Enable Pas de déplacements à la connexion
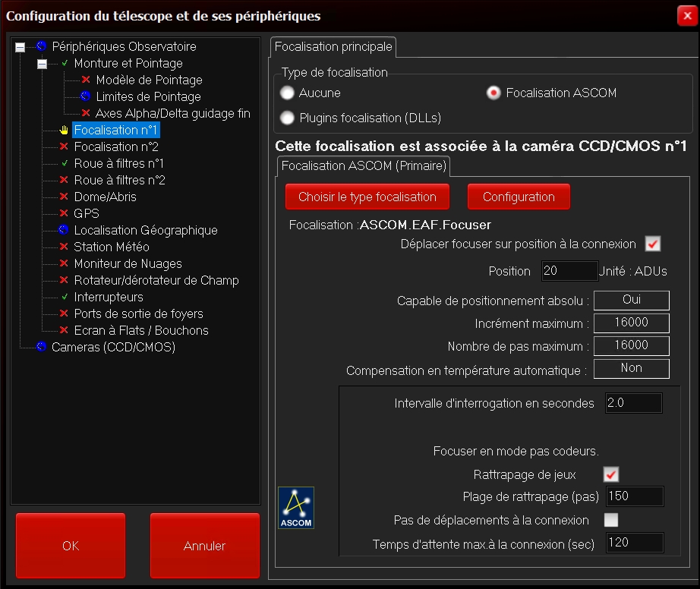 (x=610, y=520)
